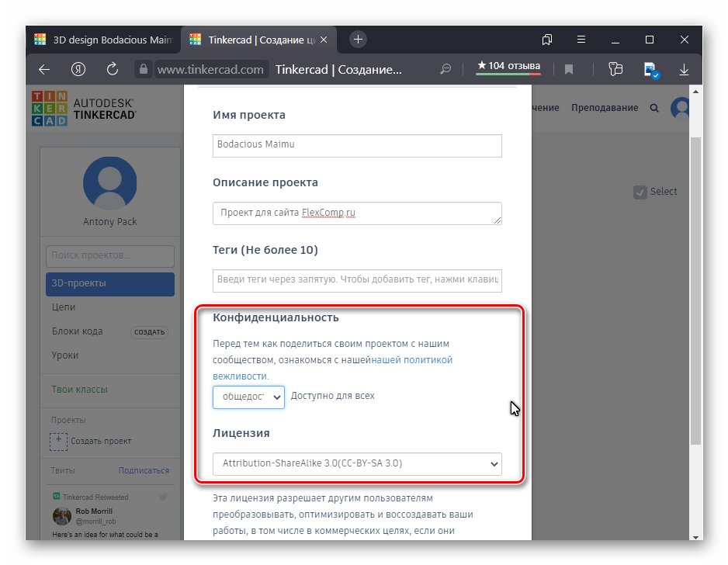Open the politeness policy link
Screen dimensions: 728x565
click(x=411, y=360)
